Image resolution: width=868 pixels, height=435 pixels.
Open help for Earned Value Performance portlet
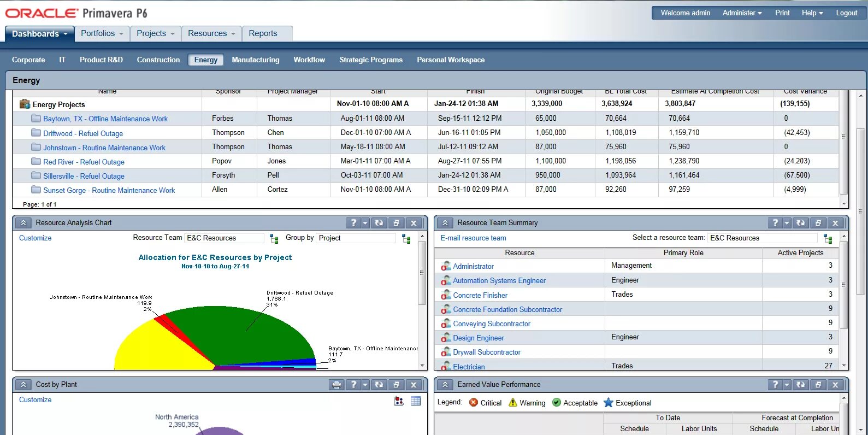point(775,385)
